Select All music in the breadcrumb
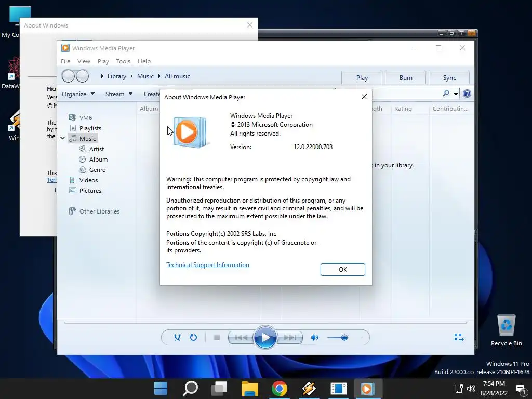 (177, 76)
